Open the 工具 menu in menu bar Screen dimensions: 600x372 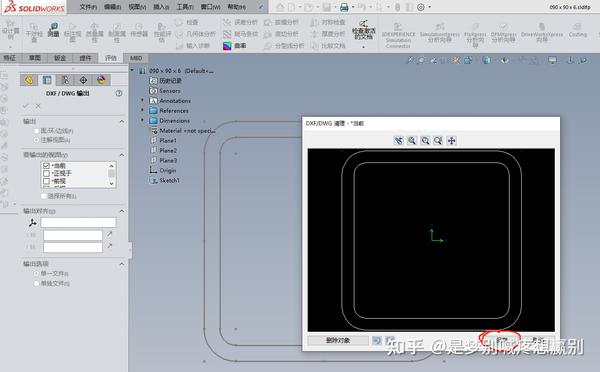point(184,7)
